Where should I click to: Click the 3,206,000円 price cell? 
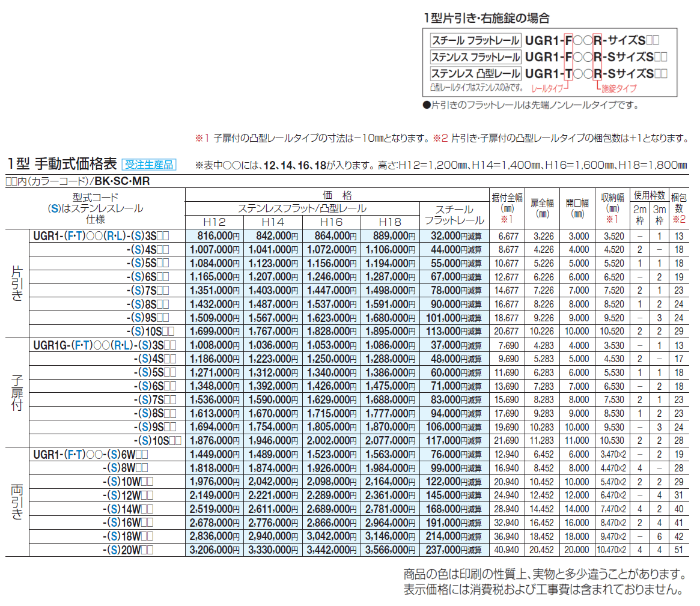[216, 549]
